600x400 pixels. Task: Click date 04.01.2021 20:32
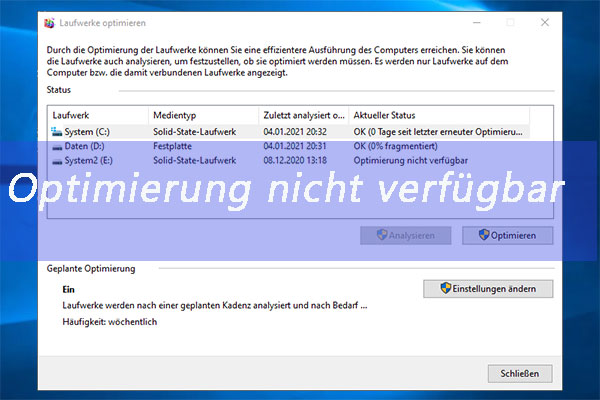(x=295, y=132)
